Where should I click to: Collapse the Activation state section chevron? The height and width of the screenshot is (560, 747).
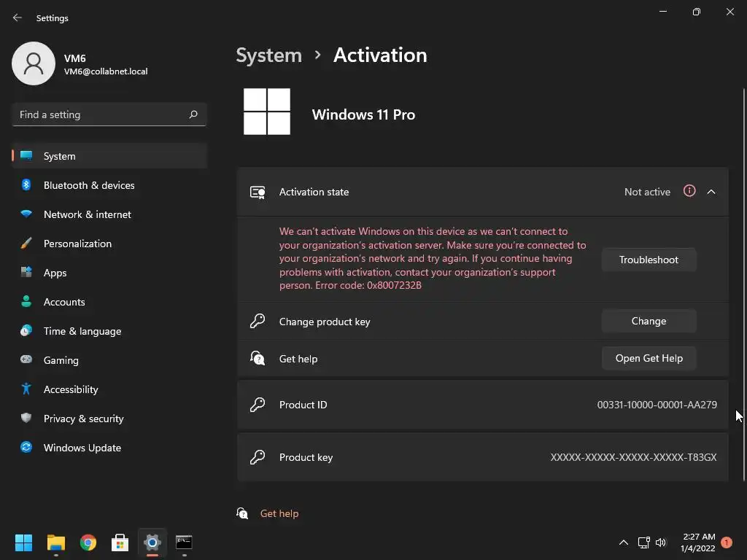(711, 192)
